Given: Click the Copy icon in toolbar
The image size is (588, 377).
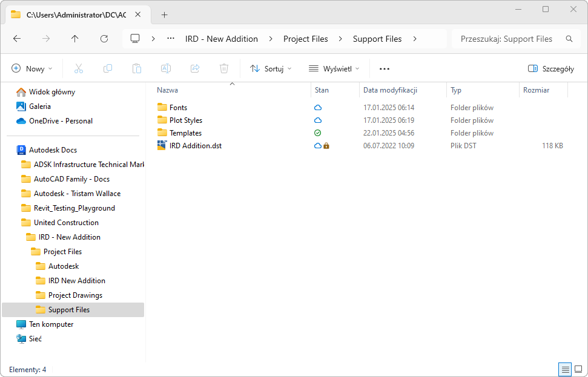Looking at the screenshot, I should 108,69.
